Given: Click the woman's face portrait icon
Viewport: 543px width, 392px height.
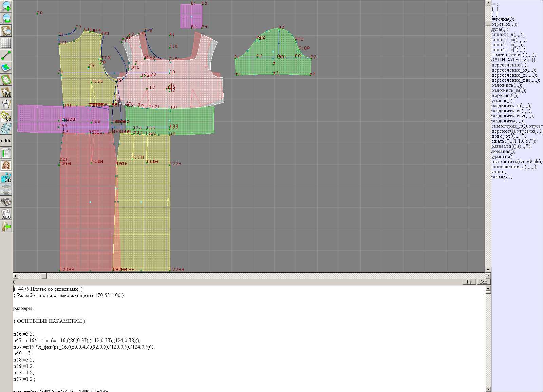Looking at the screenshot, I should 6,165.
